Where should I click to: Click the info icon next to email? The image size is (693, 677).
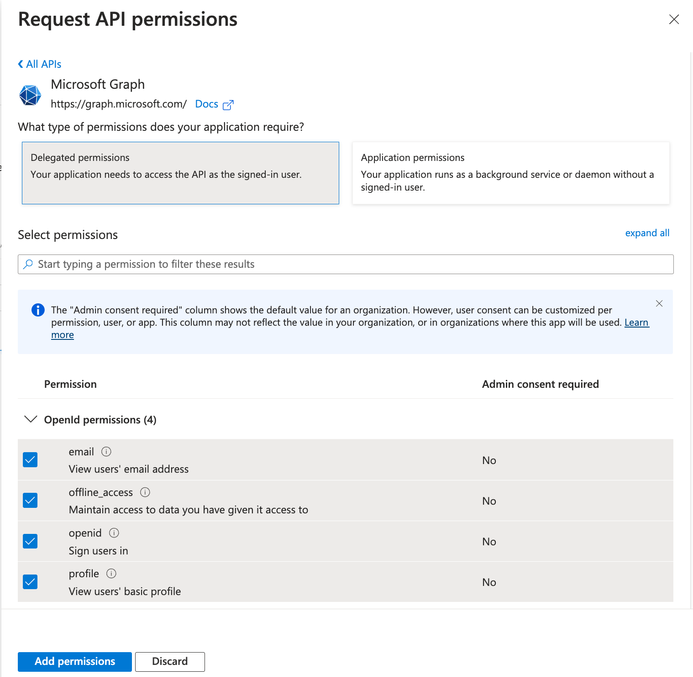pyautogui.click(x=107, y=452)
